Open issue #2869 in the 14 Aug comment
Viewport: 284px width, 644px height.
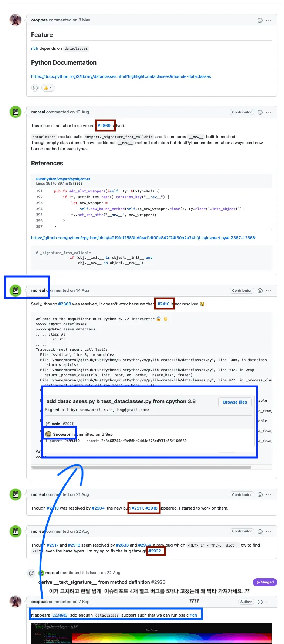click(65, 304)
